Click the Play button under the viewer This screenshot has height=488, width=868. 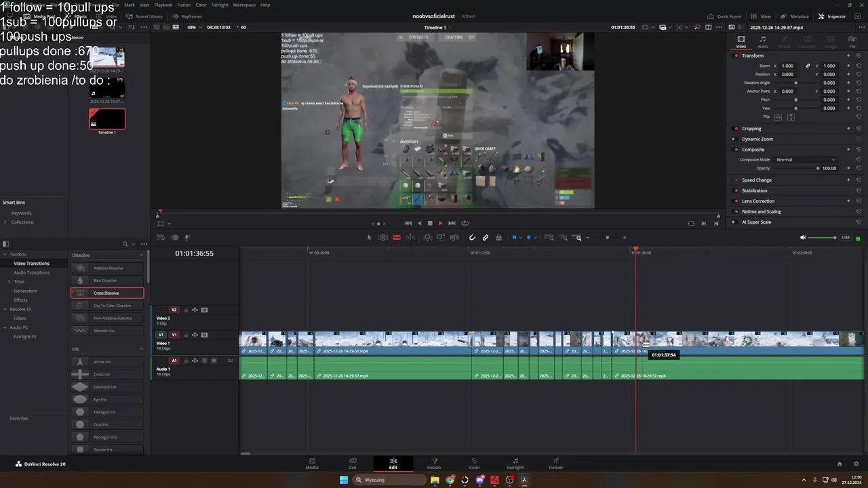440,223
